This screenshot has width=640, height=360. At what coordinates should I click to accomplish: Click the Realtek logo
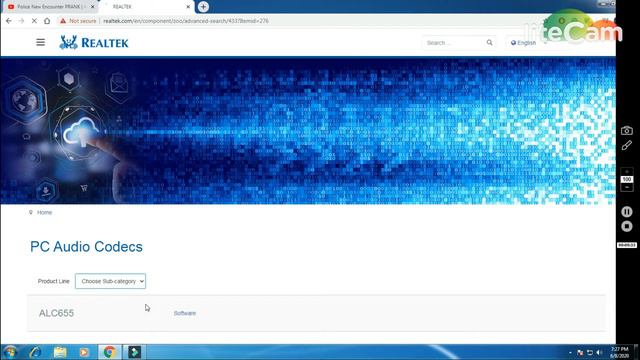pyautogui.click(x=94, y=42)
